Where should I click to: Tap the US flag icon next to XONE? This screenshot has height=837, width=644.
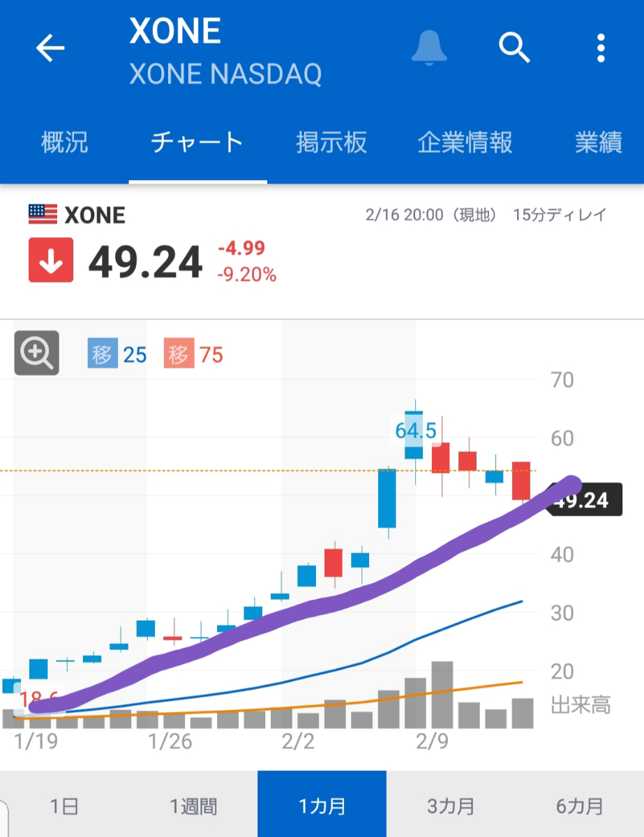click(43, 214)
